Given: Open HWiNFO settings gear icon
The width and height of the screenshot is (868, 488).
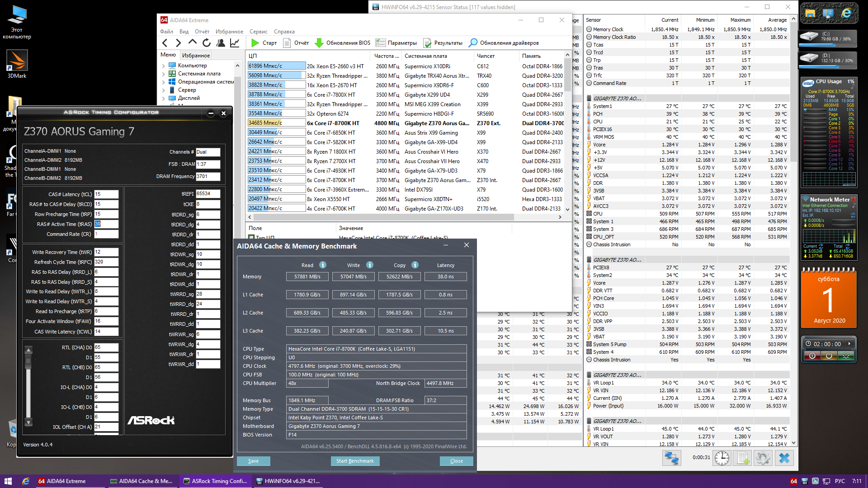Looking at the screenshot, I should [x=763, y=458].
